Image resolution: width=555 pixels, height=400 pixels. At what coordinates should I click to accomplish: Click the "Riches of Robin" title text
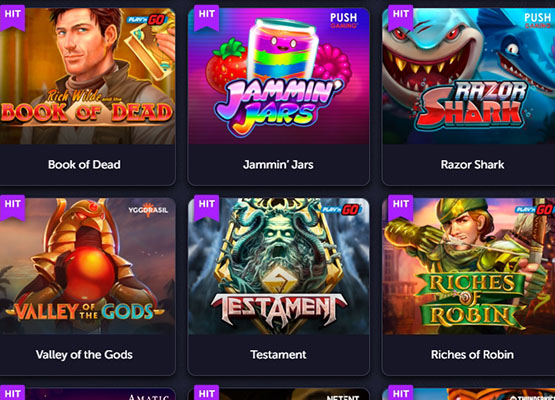[473, 355]
